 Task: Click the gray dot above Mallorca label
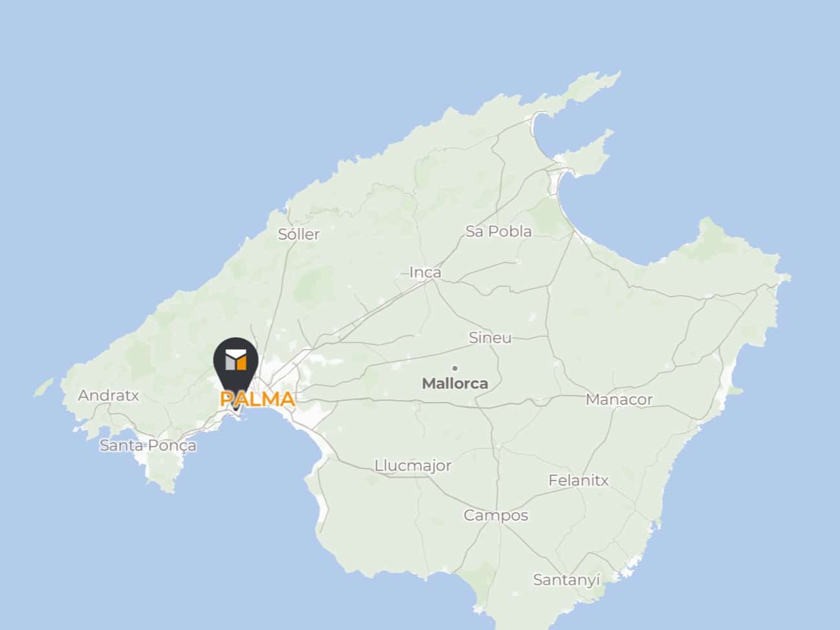[455, 368]
